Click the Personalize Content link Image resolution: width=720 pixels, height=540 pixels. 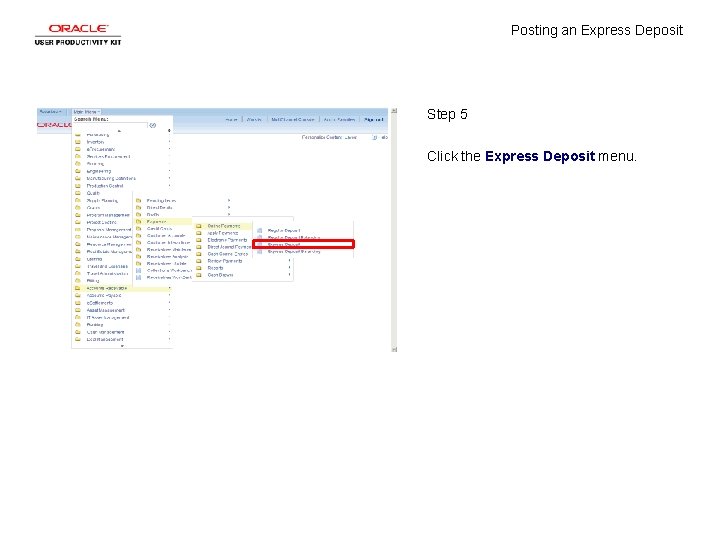[x=321, y=137]
